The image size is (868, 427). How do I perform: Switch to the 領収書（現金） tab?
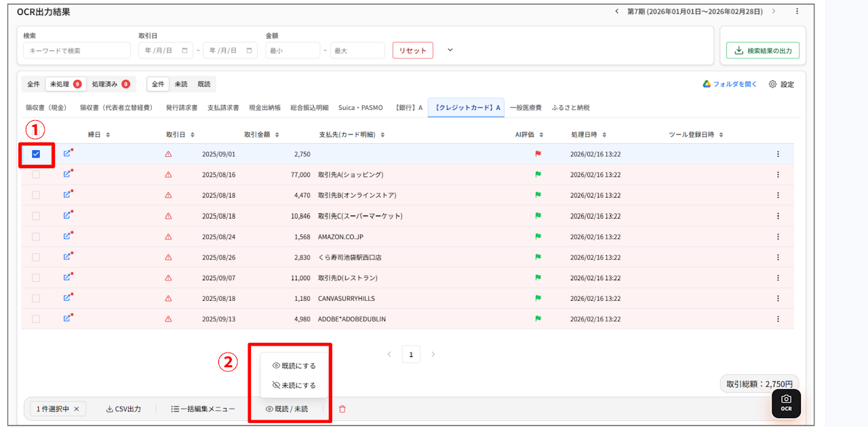click(46, 107)
